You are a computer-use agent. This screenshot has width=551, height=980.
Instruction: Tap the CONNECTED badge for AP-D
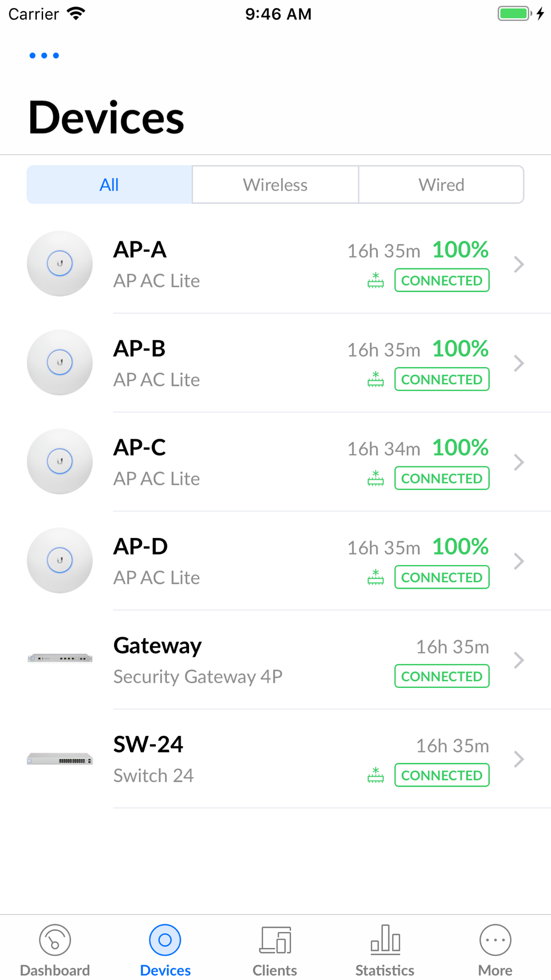442,577
